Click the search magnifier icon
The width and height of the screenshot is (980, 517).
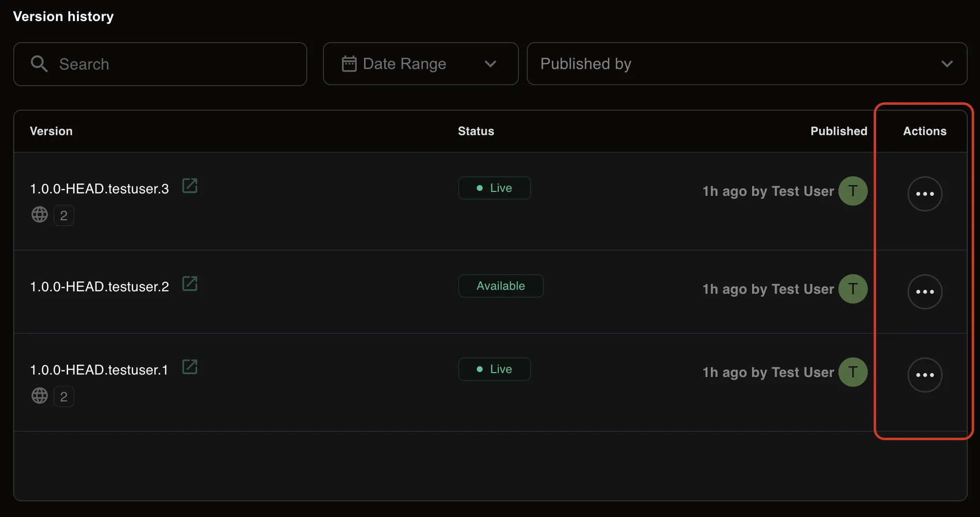[x=39, y=64]
